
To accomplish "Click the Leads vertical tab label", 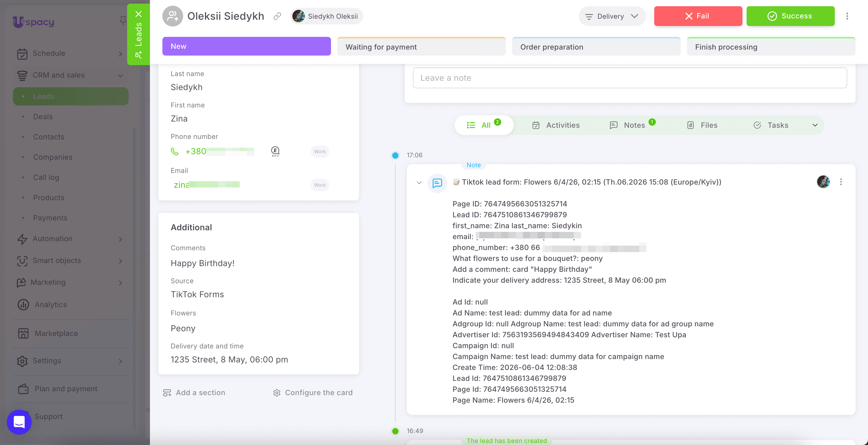I will coord(139,34).
